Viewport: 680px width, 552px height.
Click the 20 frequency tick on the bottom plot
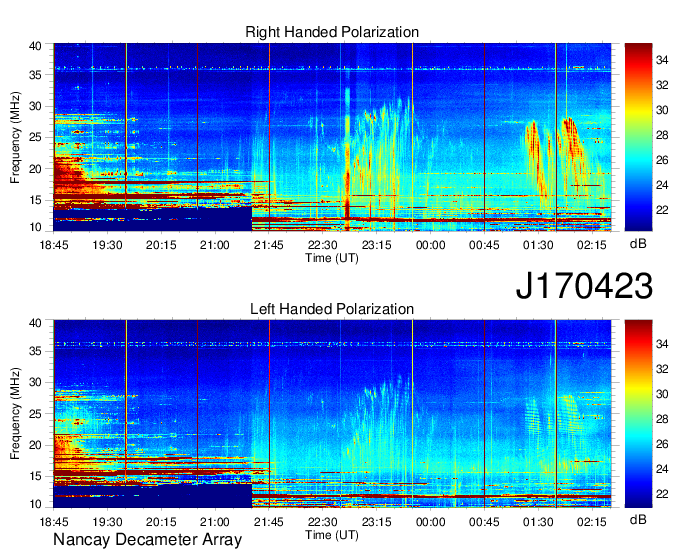36,445
